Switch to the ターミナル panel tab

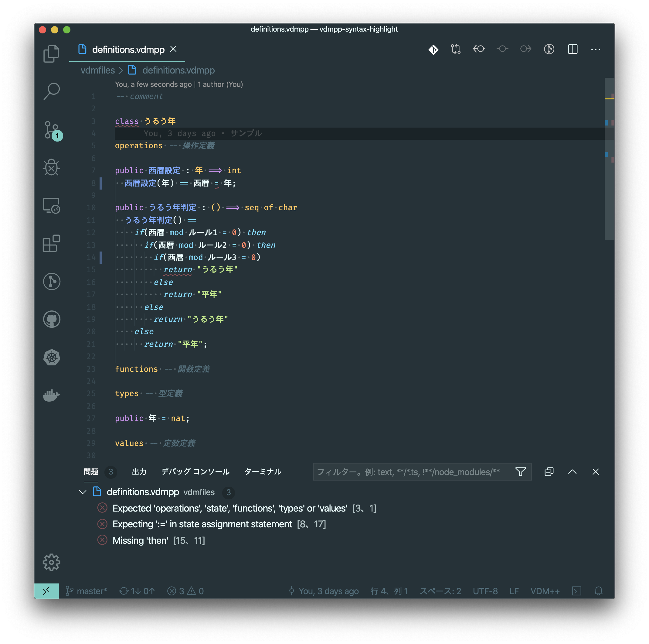coord(262,471)
